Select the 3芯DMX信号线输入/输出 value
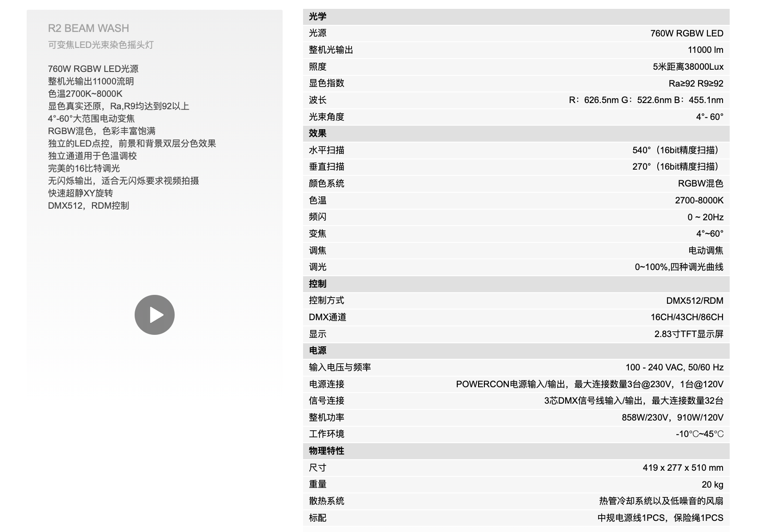The image size is (775, 532). point(634,401)
